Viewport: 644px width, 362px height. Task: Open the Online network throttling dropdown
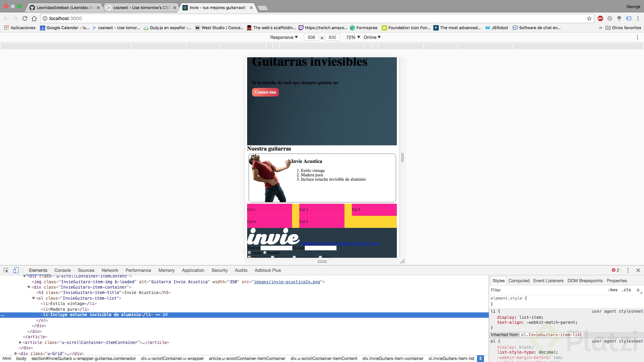(x=372, y=37)
